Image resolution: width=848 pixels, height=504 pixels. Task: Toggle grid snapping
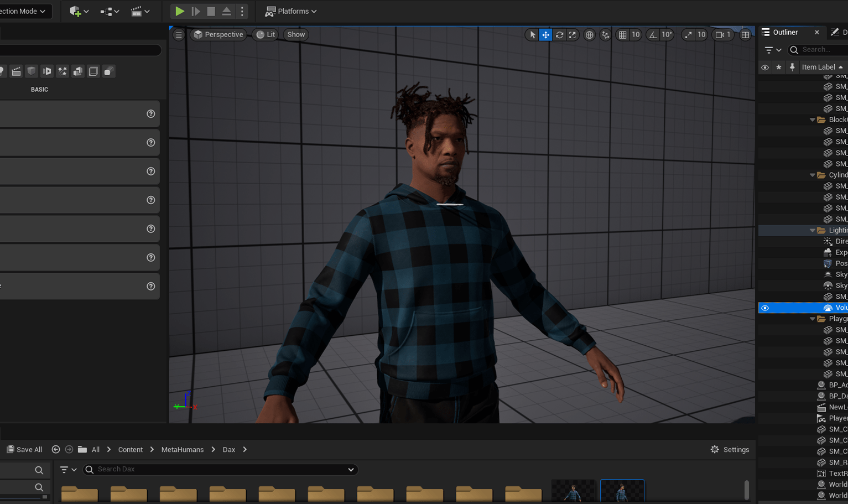coord(623,35)
